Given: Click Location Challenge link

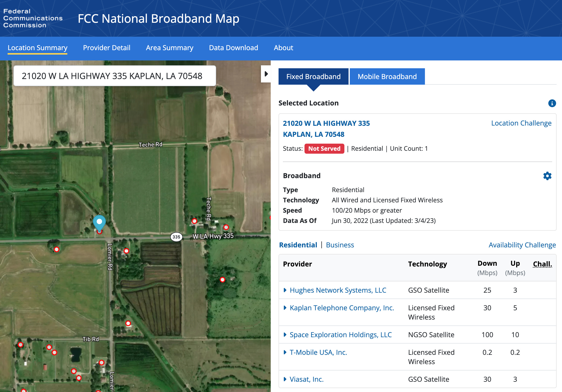Looking at the screenshot, I should pyautogui.click(x=521, y=123).
